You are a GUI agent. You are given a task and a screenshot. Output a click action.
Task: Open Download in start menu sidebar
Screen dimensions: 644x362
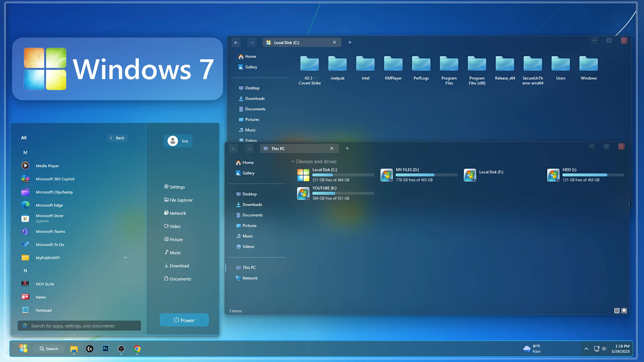tap(177, 265)
